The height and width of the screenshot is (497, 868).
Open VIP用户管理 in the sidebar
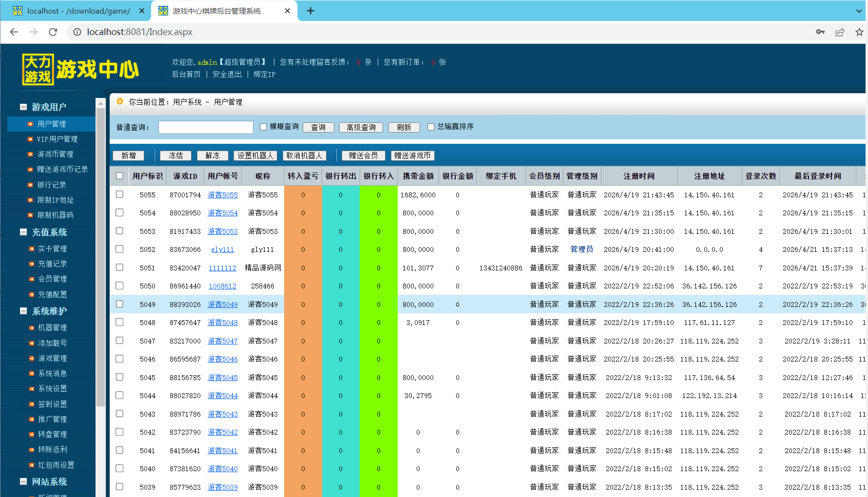click(x=57, y=139)
